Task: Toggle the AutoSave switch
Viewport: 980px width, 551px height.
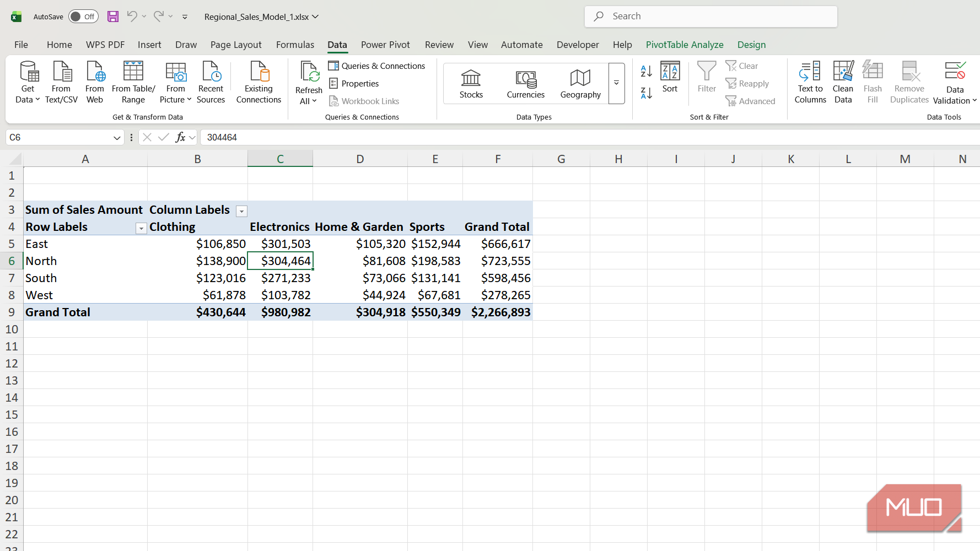Action: [x=84, y=17]
